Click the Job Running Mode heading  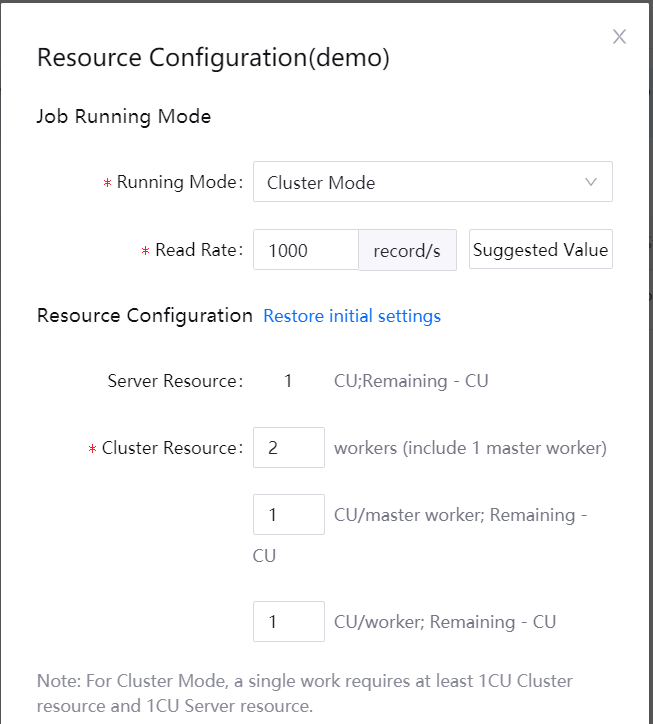point(124,116)
